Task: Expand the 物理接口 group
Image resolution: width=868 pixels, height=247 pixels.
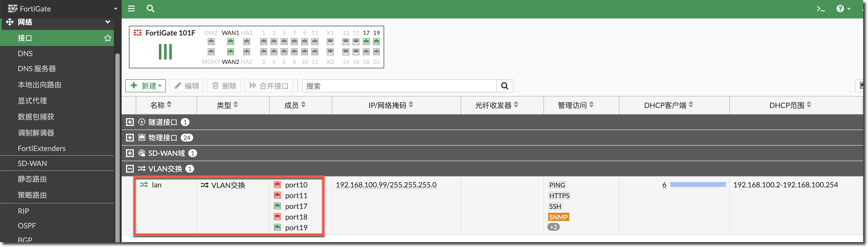Action: coord(130,137)
